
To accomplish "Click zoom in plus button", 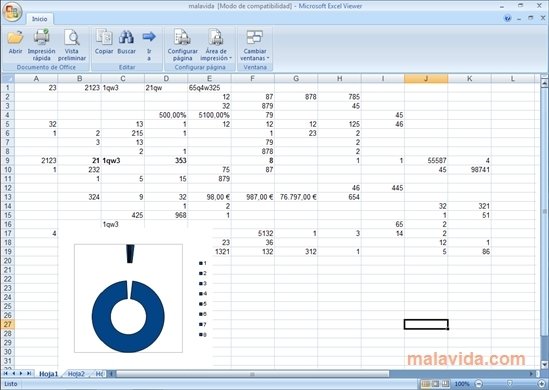I will [542, 384].
